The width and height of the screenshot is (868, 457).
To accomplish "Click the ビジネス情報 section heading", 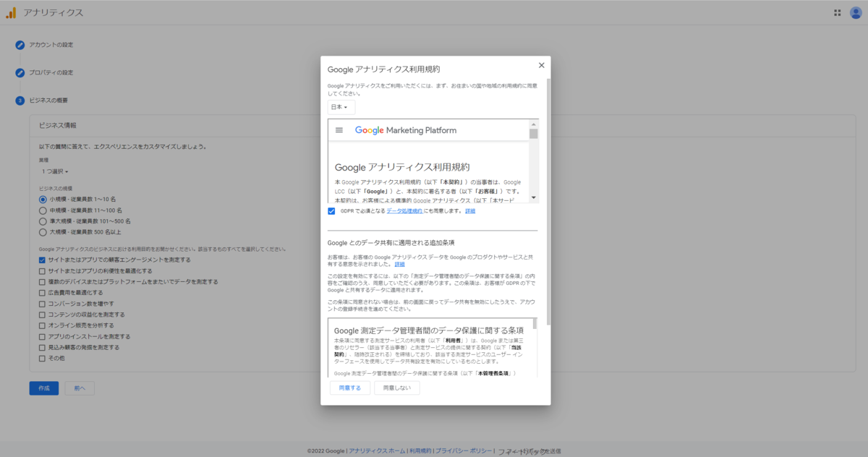I will (x=58, y=125).
